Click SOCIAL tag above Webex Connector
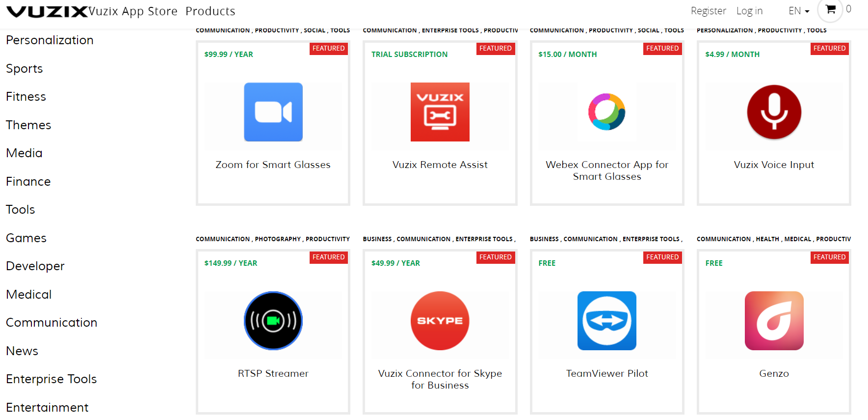Image resolution: width=868 pixels, height=420 pixels. (x=649, y=30)
